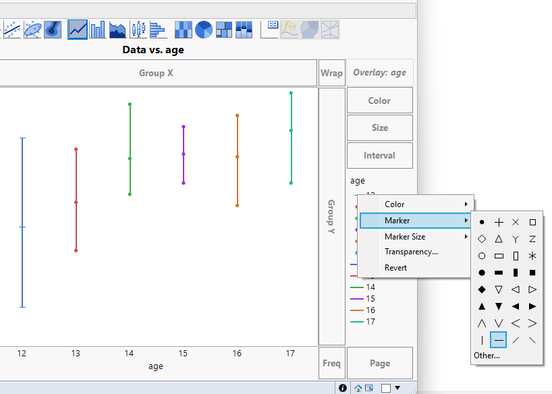
Task: Select the Ellipse chart type icon
Action: coord(32,30)
